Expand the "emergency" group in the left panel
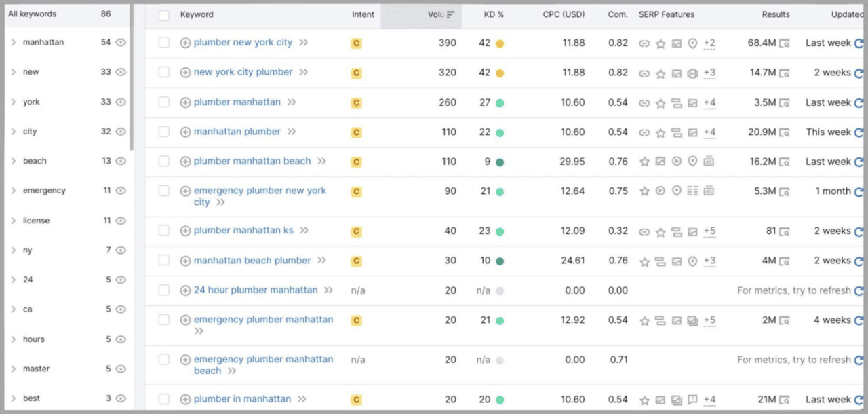Viewport: 868px width, 414px height. pos(15,191)
